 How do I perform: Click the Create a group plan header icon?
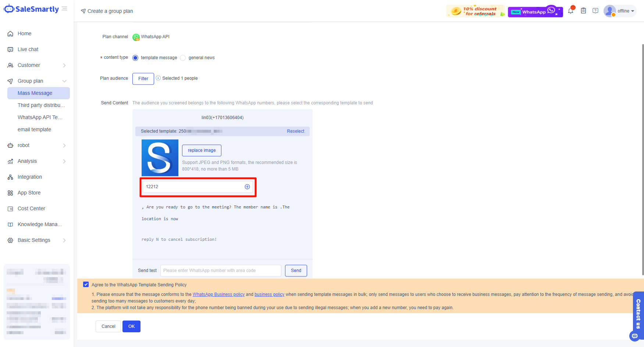[x=83, y=11]
